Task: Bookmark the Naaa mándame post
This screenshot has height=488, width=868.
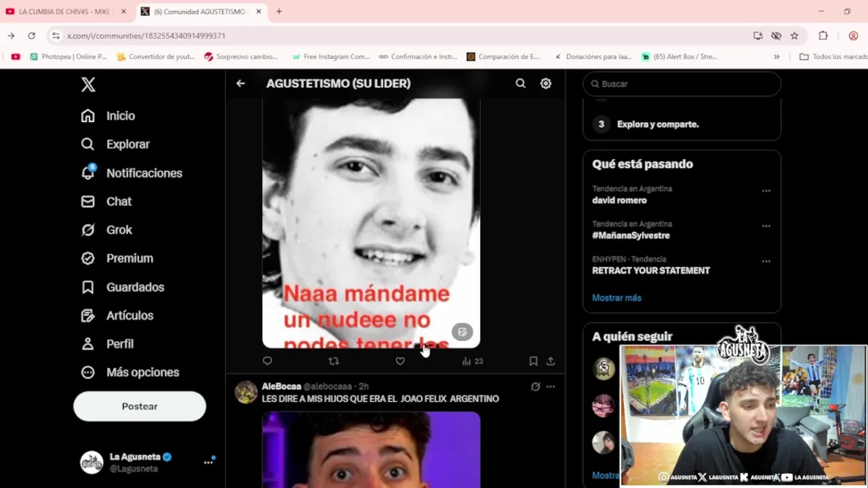Action: pyautogui.click(x=534, y=361)
